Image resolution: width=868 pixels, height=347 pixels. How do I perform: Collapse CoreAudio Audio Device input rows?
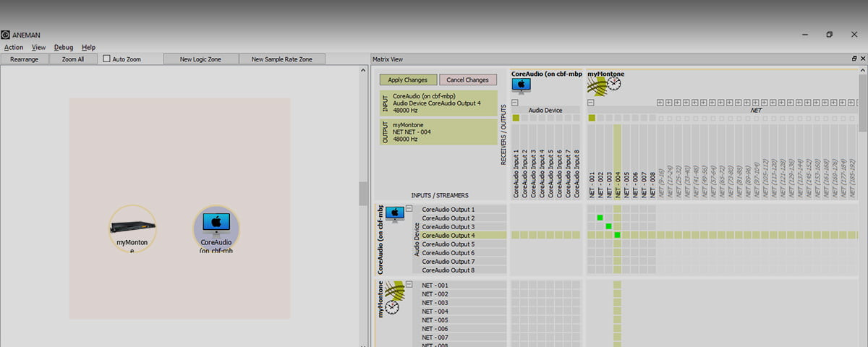click(x=409, y=208)
